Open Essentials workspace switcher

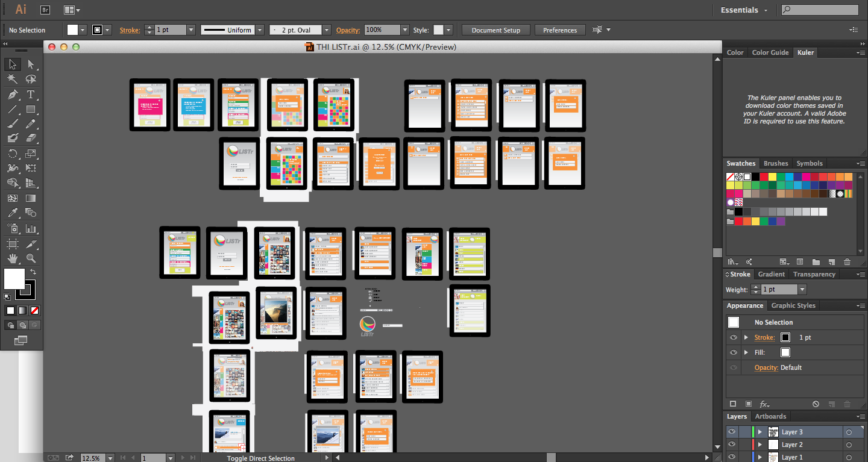[x=744, y=10]
